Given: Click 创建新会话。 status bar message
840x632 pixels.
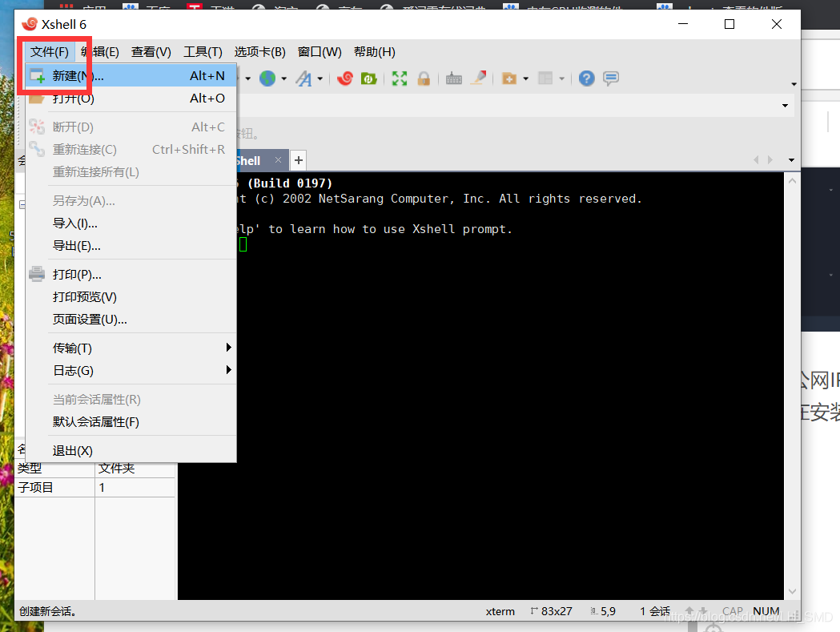Looking at the screenshot, I should (48, 612).
